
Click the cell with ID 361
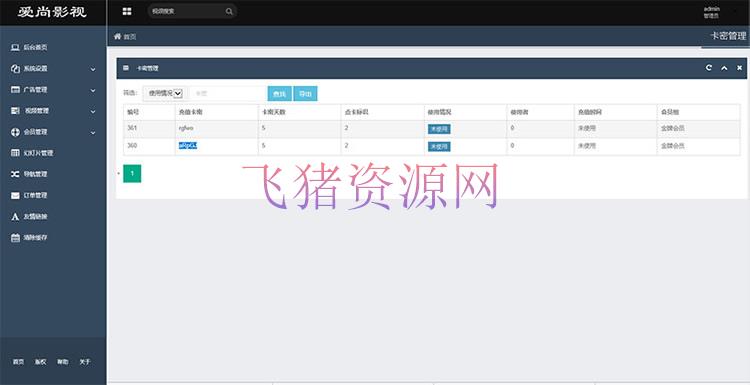132,128
